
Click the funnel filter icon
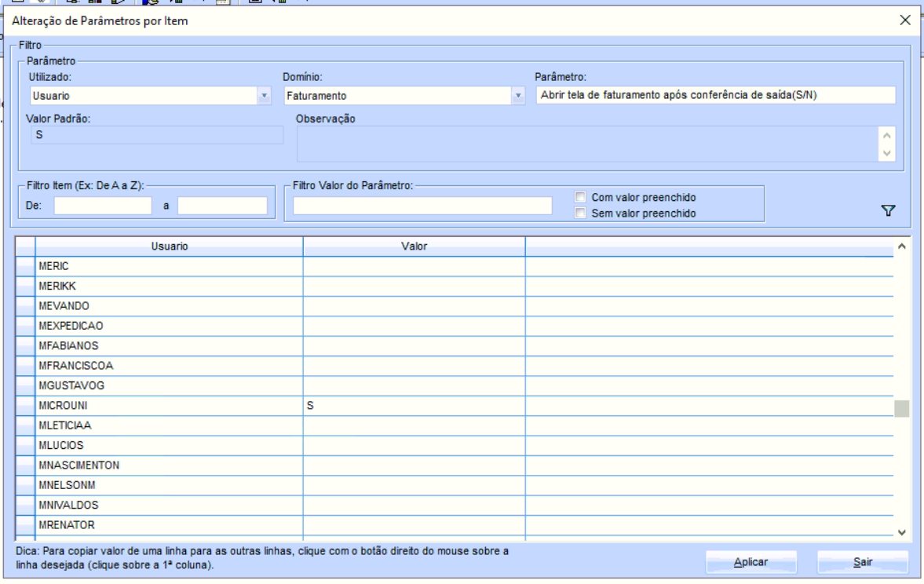(x=888, y=210)
